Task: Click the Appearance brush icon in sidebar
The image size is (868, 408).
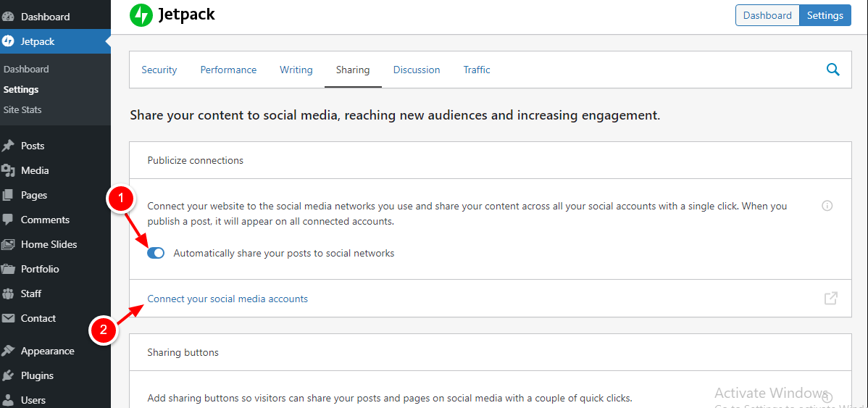Action: coord(8,351)
